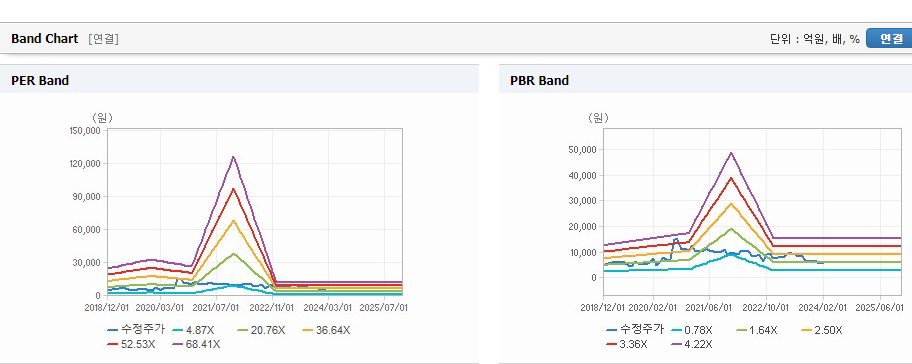The image size is (912, 364).
Task: Toggle 2.50X legend series
Action: (x=821, y=330)
